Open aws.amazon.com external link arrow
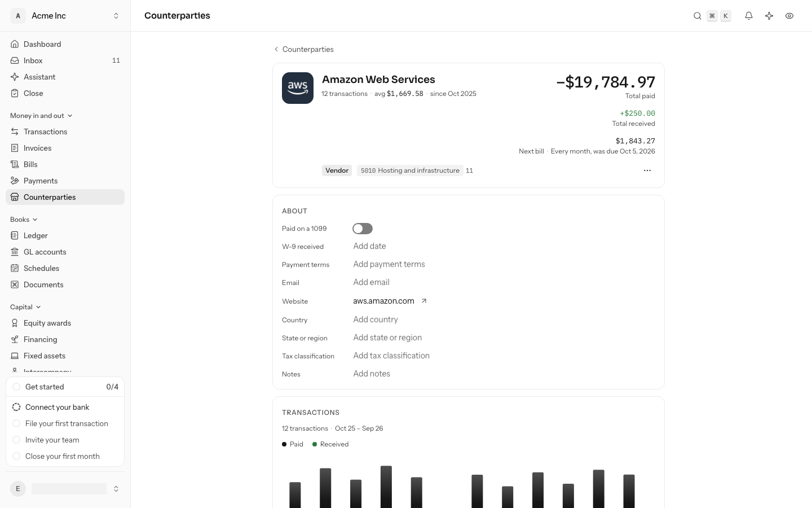This screenshot has width=812, height=508. coord(424,301)
